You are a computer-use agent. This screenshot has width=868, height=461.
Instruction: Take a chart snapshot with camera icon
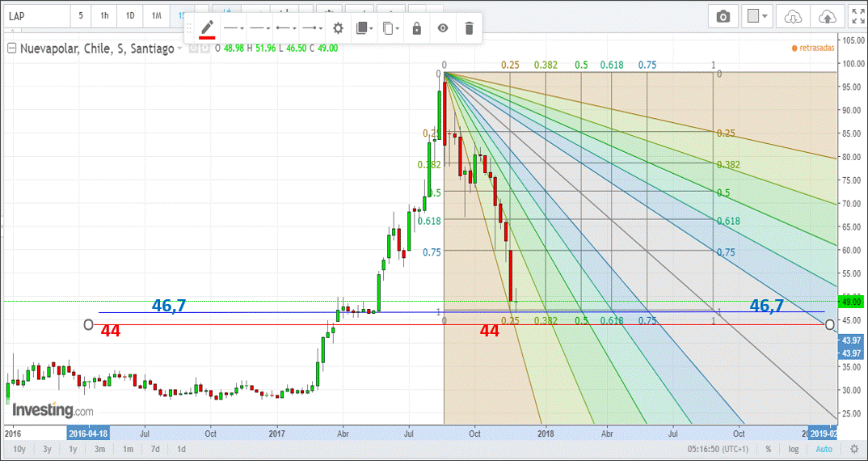click(723, 17)
